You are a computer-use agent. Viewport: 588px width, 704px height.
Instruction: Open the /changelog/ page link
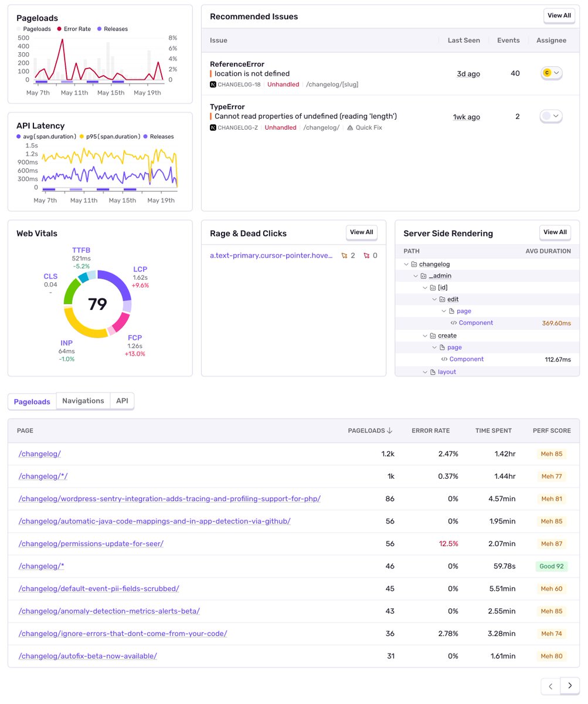coord(40,454)
